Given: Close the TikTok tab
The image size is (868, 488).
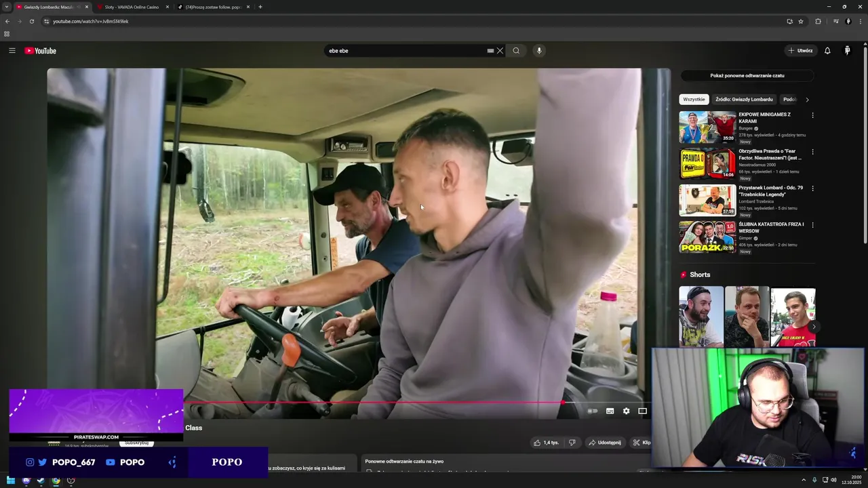Looking at the screenshot, I should pyautogui.click(x=248, y=7).
